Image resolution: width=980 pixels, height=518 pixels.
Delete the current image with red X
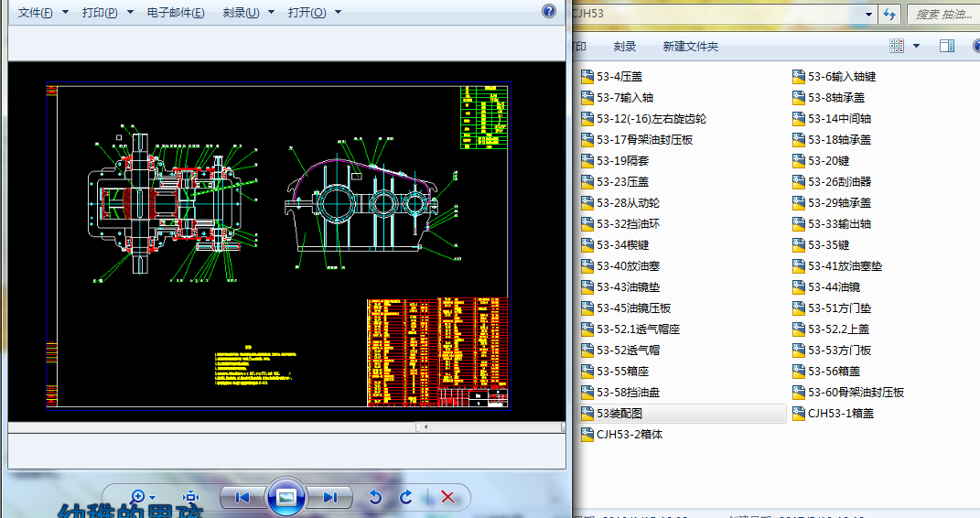(447, 497)
